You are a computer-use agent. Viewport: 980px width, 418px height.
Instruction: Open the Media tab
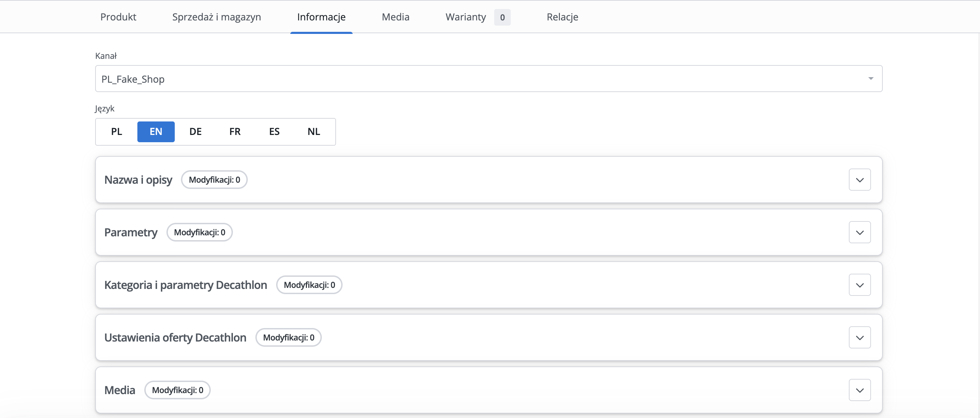click(395, 17)
